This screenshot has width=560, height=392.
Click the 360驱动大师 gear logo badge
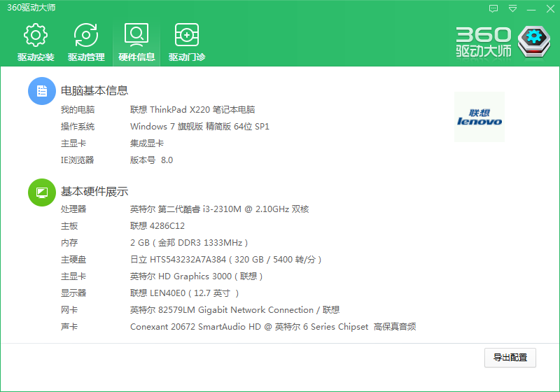(x=534, y=41)
